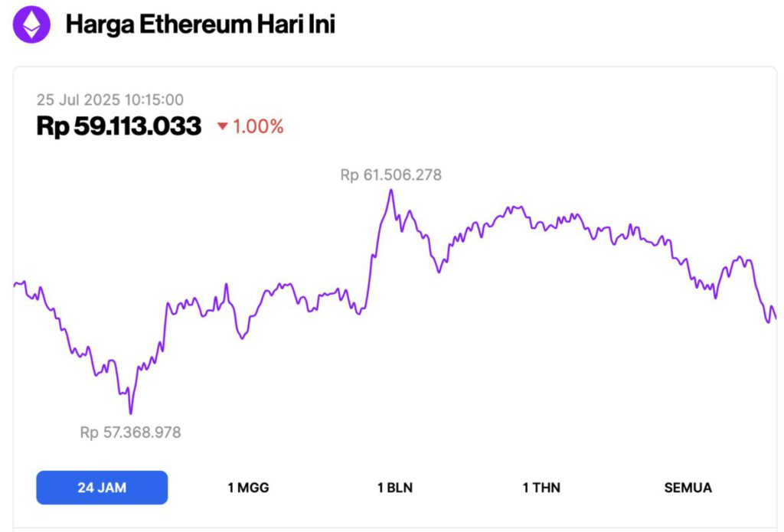Toggle the 24 JAM active time range
The image size is (784, 532).
pyautogui.click(x=102, y=488)
